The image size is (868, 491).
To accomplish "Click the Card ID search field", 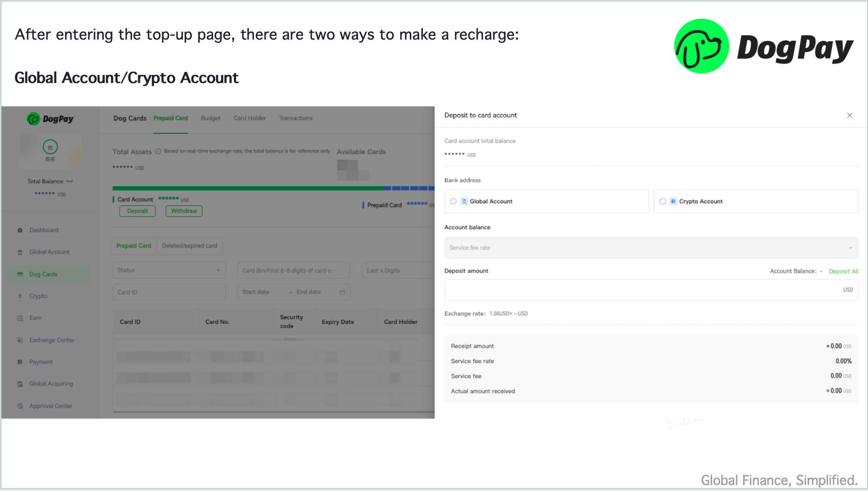I will coord(169,292).
